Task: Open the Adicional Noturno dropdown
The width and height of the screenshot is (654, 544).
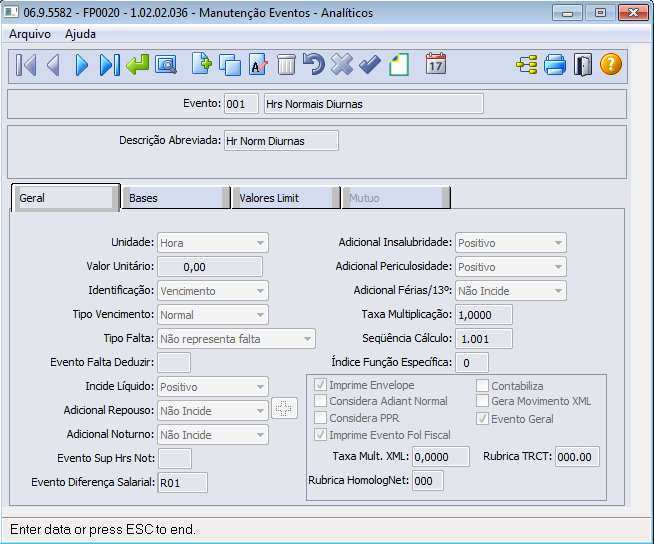Action: pos(213,435)
